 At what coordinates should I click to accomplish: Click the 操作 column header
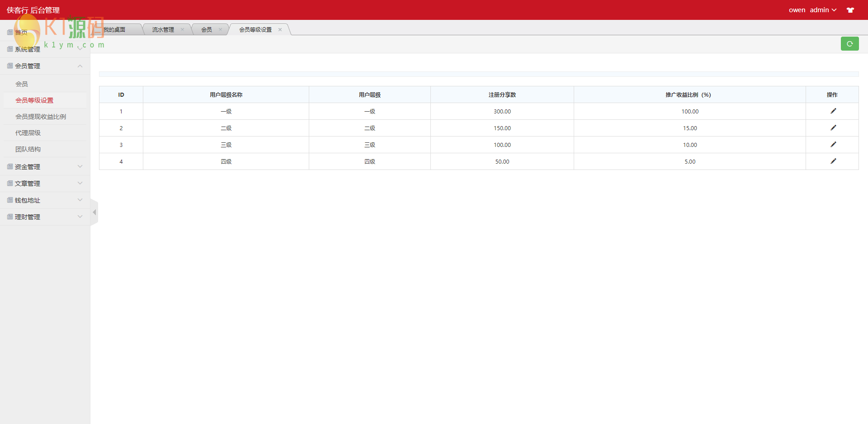[832, 95]
